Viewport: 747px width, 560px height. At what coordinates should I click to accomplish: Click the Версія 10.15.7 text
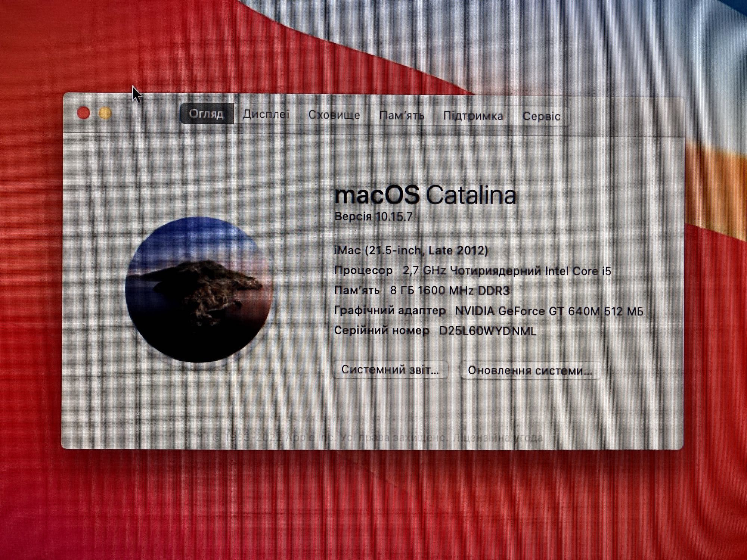tap(373, 217)
